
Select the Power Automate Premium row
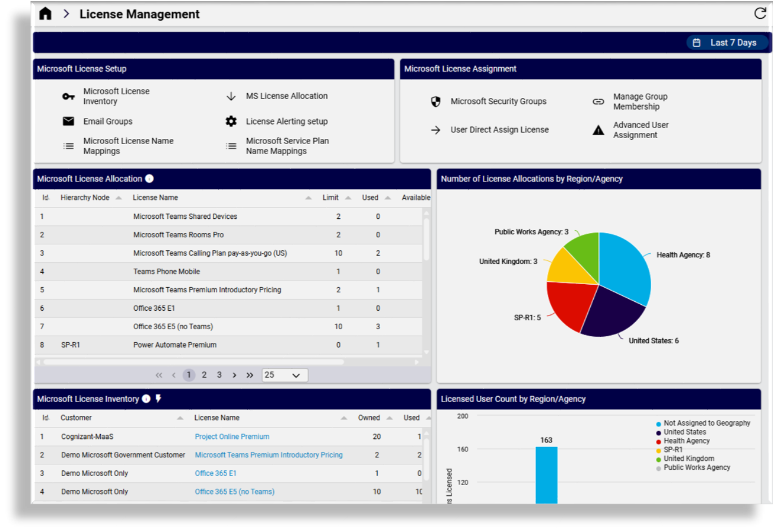coord(228,345)
